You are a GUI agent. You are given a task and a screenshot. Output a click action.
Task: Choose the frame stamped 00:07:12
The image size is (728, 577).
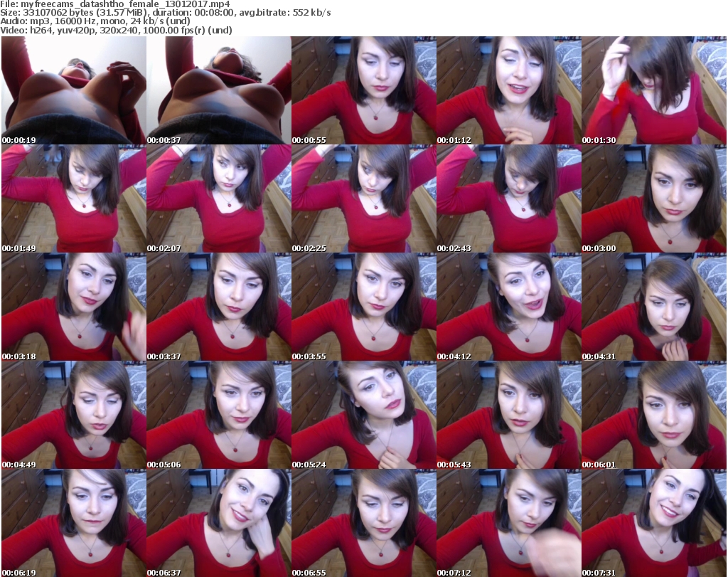point(509,523)
